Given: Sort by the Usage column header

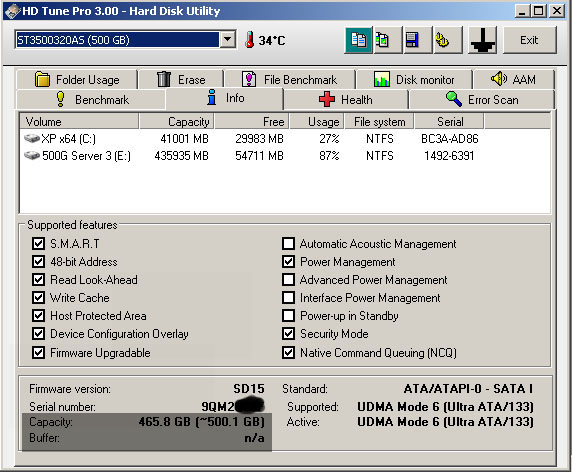Looking at the screenshot, I should click(317, 121).
